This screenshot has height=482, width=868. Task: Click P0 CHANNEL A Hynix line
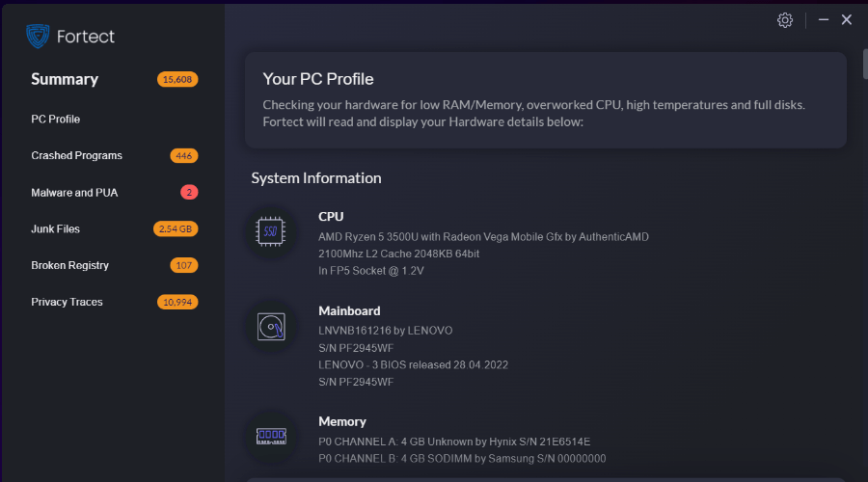[454, 442]
